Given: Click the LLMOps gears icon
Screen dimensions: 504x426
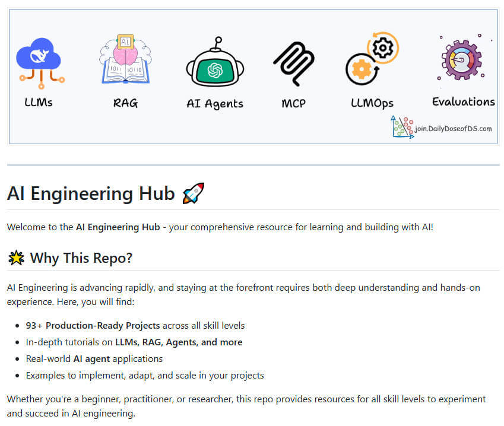Looking at the screenshot, I should 372,59.
